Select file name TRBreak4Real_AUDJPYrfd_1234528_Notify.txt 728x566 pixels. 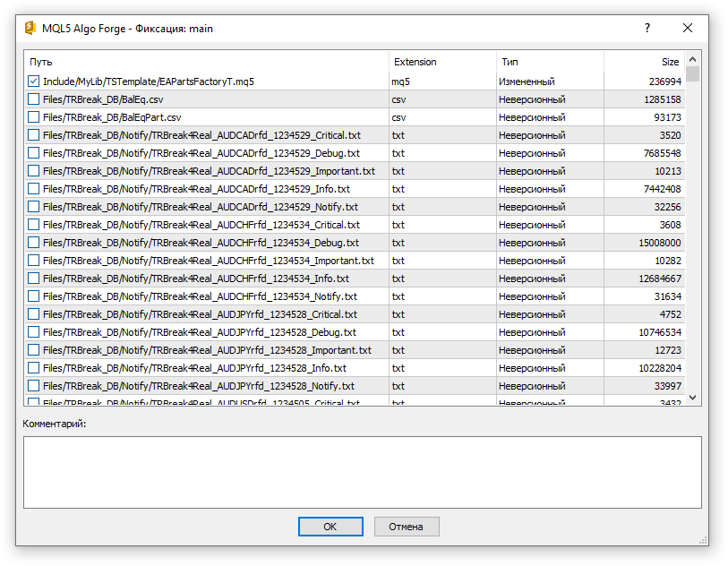(253, 386)
